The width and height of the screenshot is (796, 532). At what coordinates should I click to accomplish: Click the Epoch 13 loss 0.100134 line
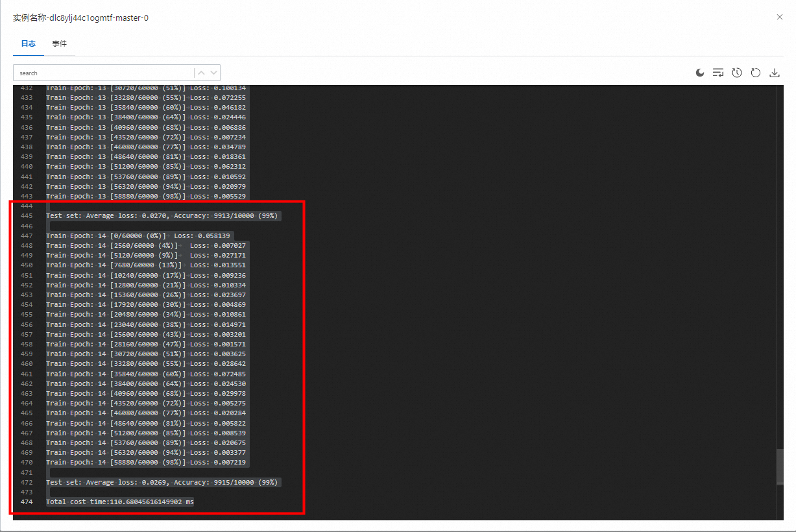pyautogui.click(x=146, y=88)
